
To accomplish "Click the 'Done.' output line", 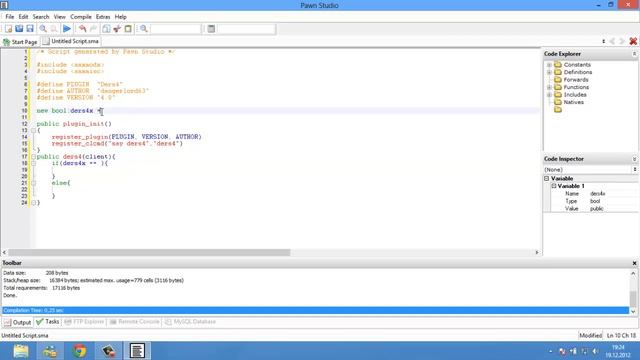I will coord(10,296).
